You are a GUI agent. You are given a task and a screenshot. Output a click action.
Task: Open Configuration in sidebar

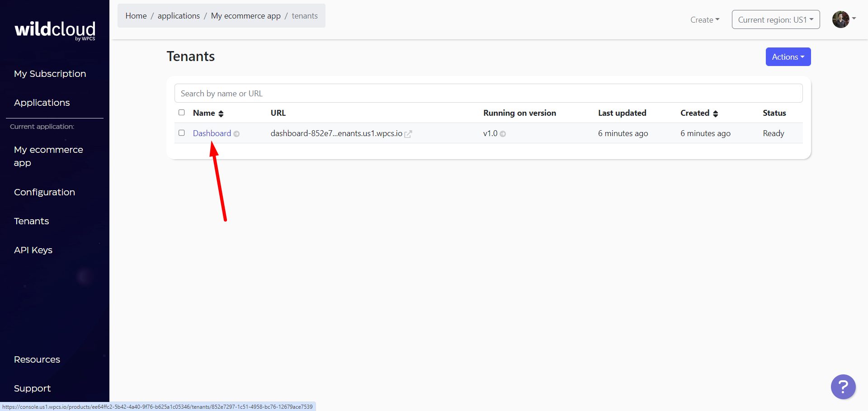[x=44, y=192]
